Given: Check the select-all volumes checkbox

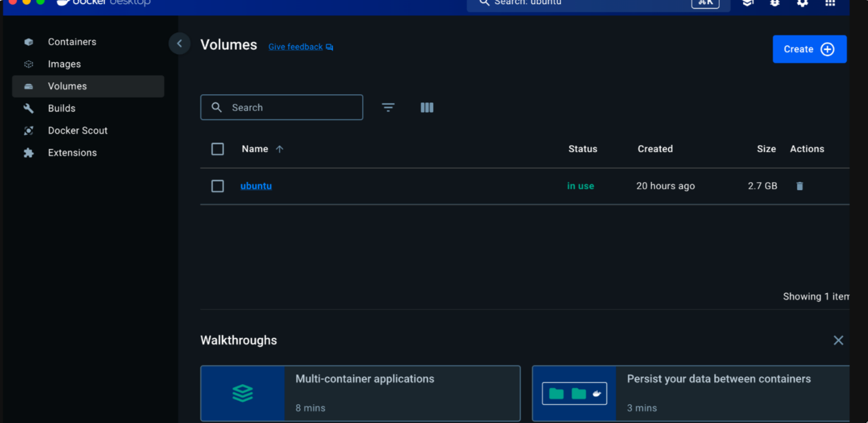Looking at the screenshot, I should click(217, 149).
